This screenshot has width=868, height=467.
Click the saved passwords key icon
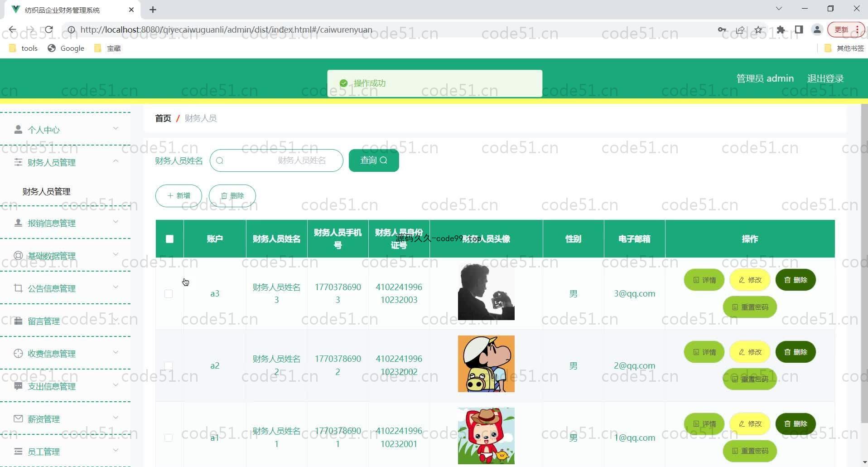click(722, 30)
